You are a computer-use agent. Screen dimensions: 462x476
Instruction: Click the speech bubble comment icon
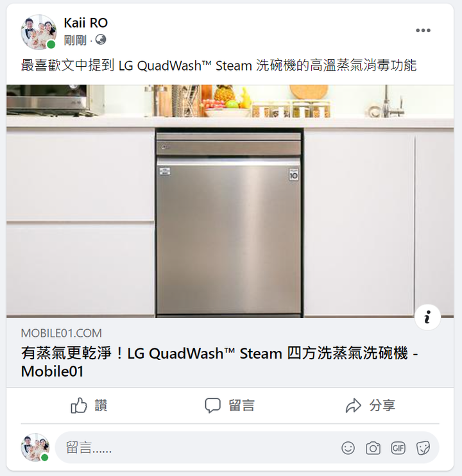click(212, 405)
